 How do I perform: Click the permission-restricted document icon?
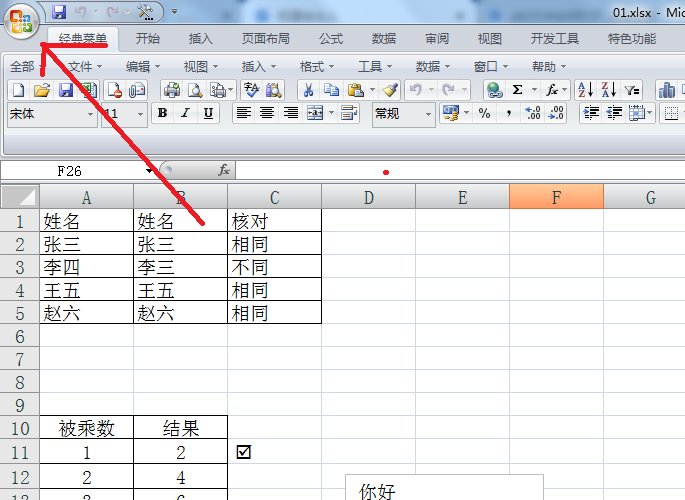(x=114, y=90)
